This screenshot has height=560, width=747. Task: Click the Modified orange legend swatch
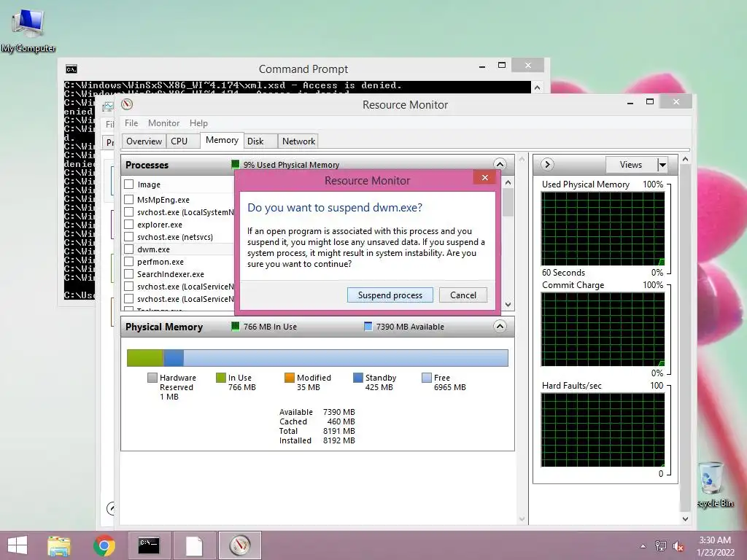[289, 378]
